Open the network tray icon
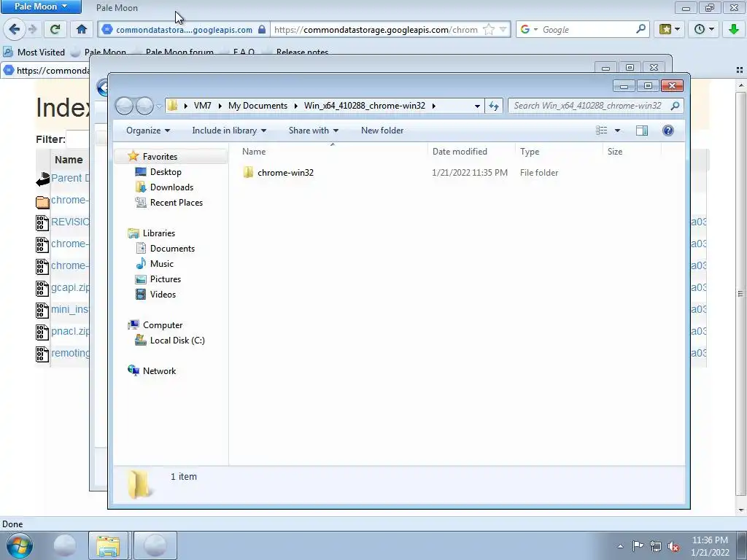Viewport: 747px width, 560px height. tap(656, 546)
